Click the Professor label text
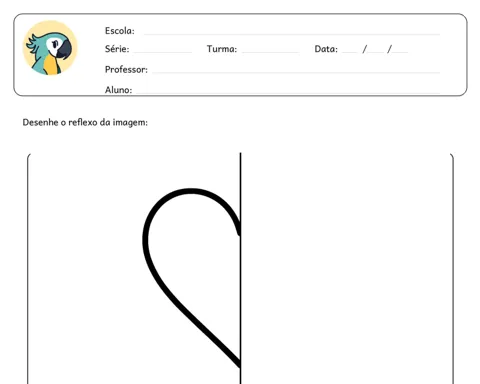 tap(126, 69)
